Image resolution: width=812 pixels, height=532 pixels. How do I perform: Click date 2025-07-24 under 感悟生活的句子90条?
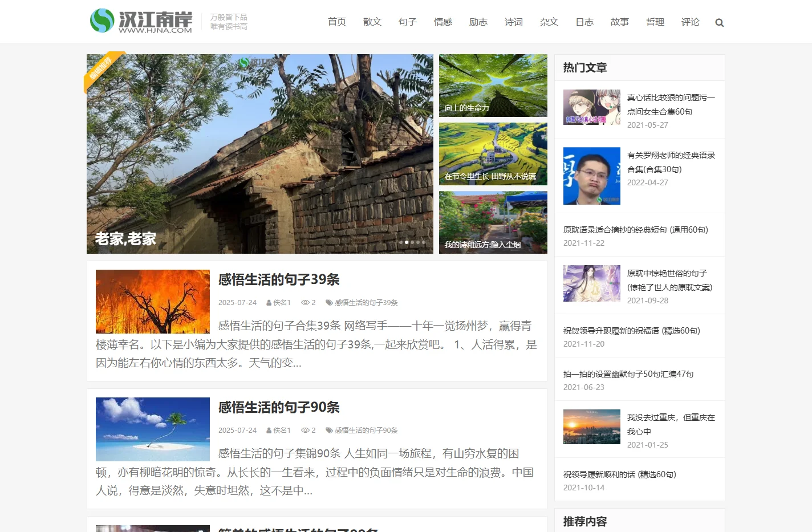coord(237,431)
